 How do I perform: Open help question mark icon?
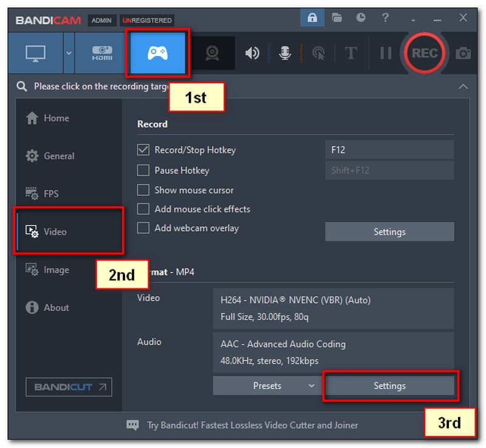385,18
